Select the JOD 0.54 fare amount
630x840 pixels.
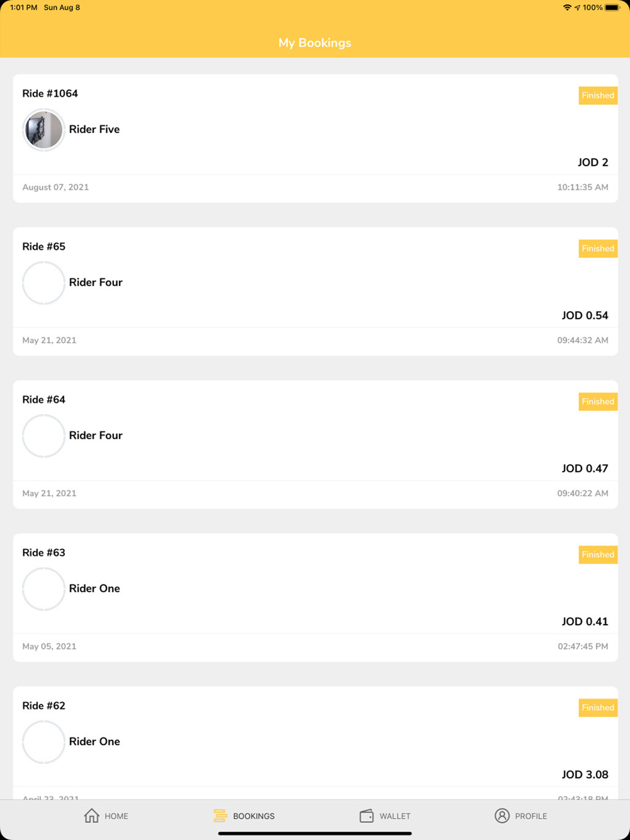(585, 315)
